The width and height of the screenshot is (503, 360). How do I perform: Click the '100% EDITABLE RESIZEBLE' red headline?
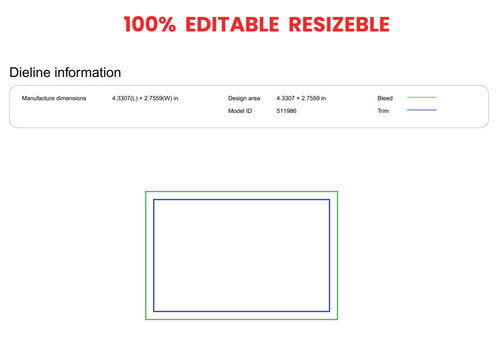pyautogui.click(x=256, y=24)
